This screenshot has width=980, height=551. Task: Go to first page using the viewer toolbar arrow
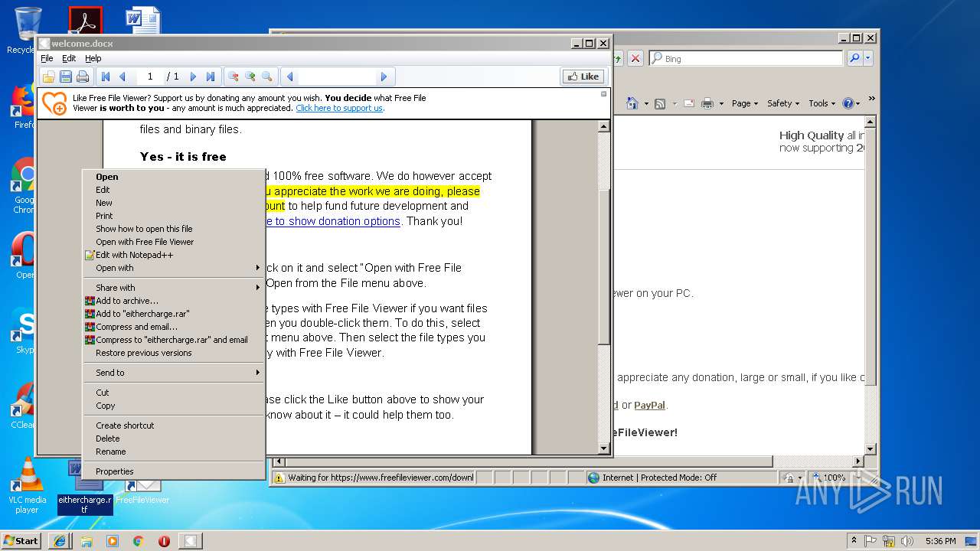(x=106, y=77)
